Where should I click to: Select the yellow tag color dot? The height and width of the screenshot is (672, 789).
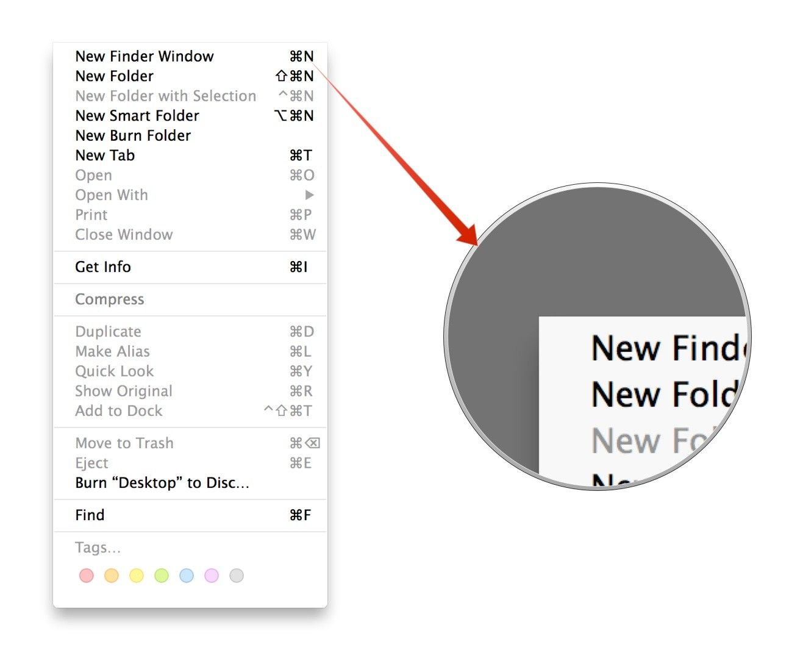137,576
